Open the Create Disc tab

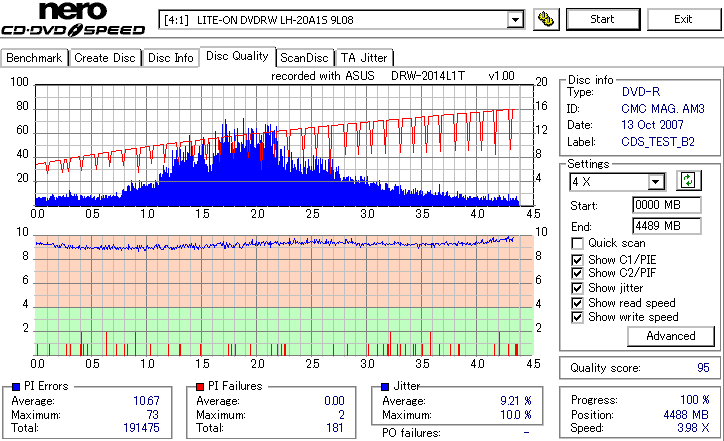tap(105, 58)
